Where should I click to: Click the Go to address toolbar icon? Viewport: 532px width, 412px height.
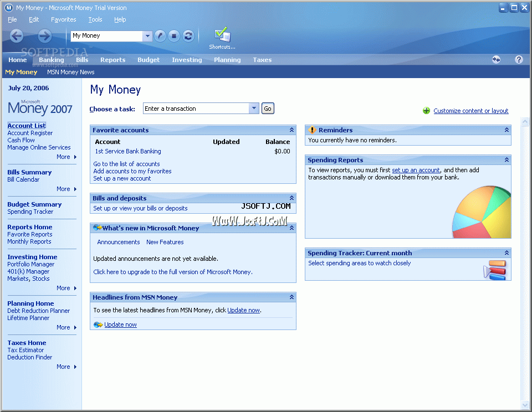click(160, 35)
